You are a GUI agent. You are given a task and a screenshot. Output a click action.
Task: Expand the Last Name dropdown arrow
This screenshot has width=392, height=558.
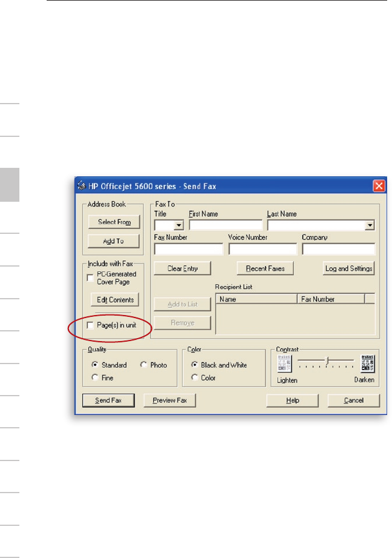(x=370, y=225)
